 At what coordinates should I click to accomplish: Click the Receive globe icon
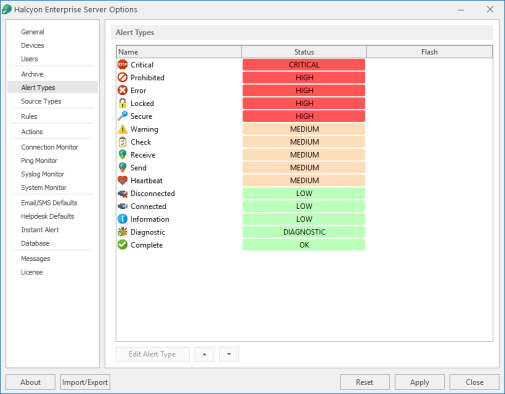click(x=123, y=155)
